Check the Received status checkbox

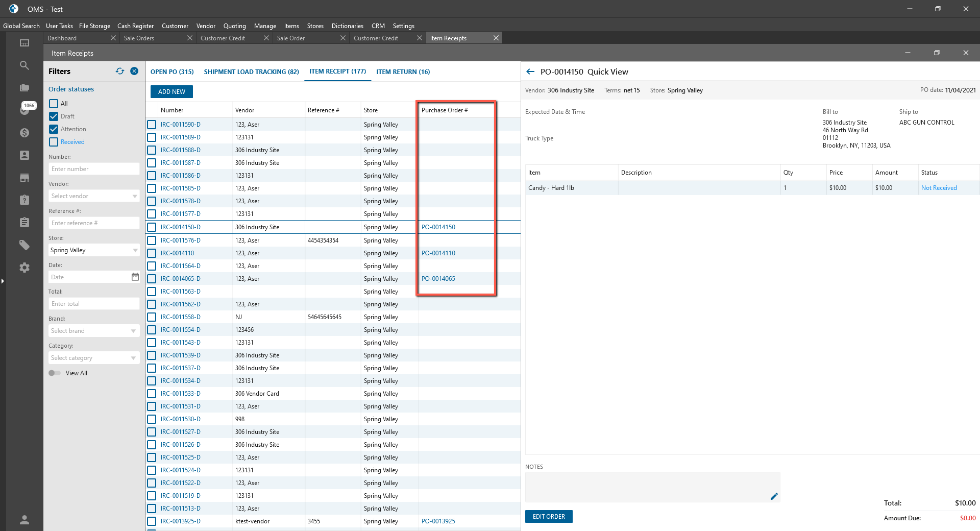[54, 142]
